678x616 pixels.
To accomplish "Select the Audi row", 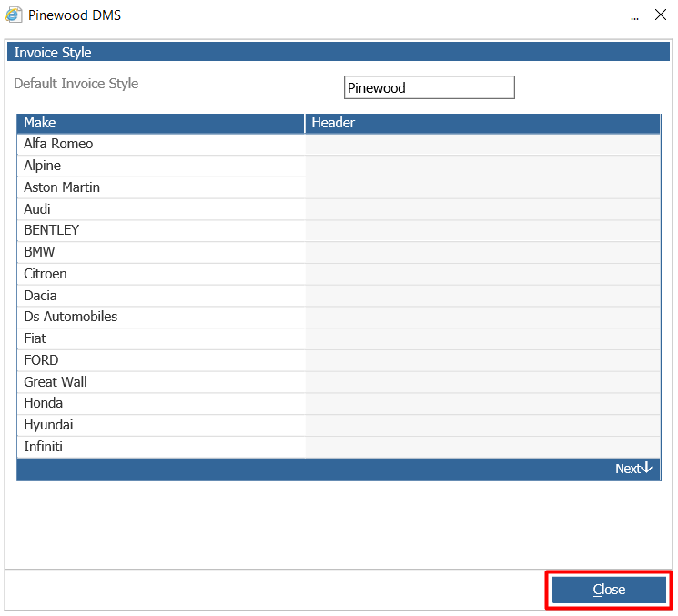I will [339, 208].
